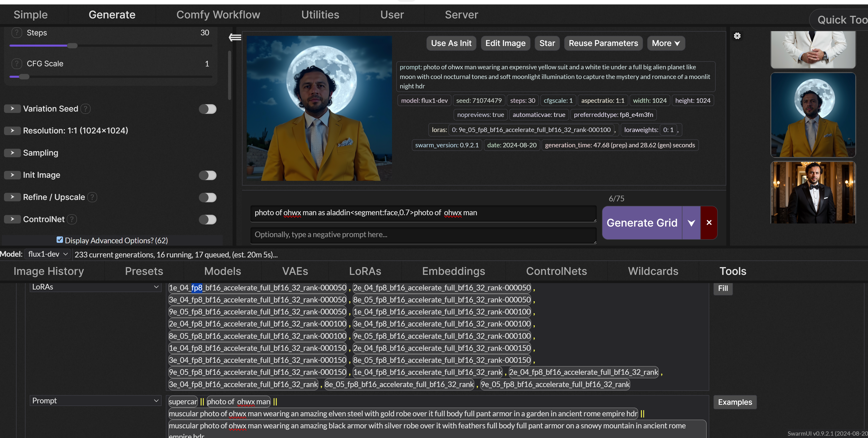Screen dimensions: 868x438
Task: Cancel generation with the red X button
Action: click(x=709, y=223)
